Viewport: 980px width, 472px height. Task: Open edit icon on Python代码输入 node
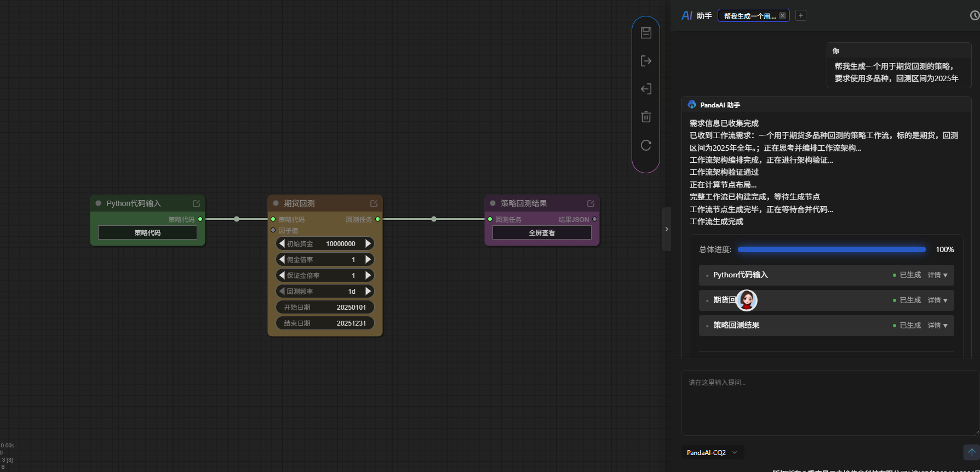[196, 203]
